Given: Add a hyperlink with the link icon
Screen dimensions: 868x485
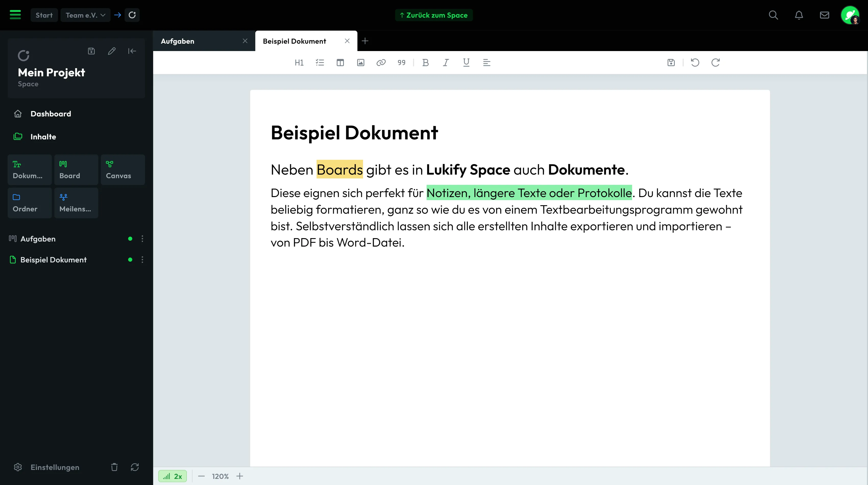Looking at the screenshot, I should (381, 63).
